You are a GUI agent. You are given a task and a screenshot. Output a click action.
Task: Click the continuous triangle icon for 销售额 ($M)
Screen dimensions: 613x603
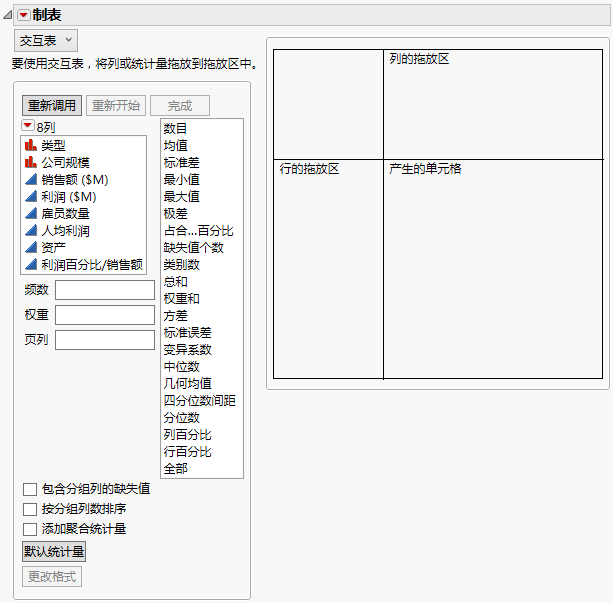click(x=31, y=179)
